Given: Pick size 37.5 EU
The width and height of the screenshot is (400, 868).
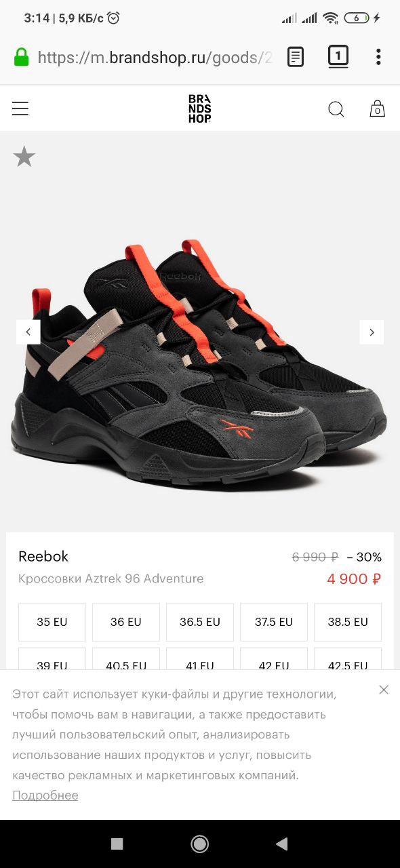Looking at the screenshot, I should pos(274,622).
